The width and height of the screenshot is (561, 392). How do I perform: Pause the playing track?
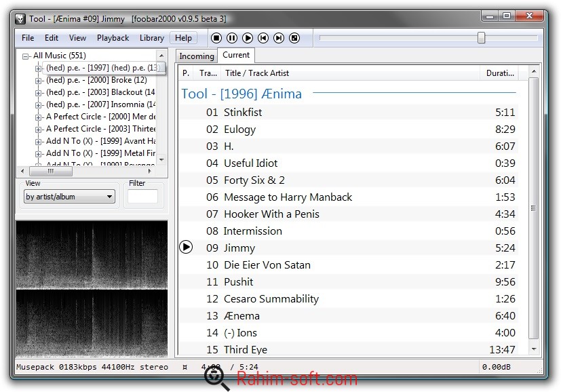(232, 38)
